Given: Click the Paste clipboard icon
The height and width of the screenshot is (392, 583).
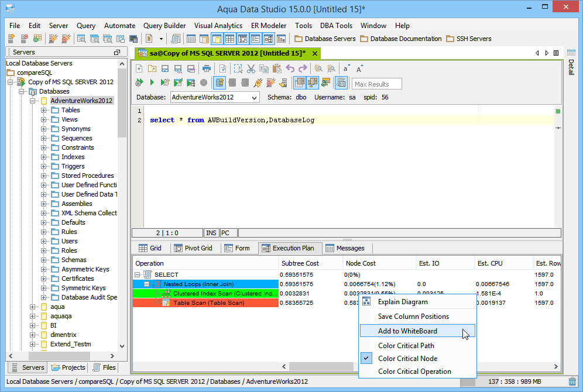Looking at the screenshot, I should tap(277, 68).
